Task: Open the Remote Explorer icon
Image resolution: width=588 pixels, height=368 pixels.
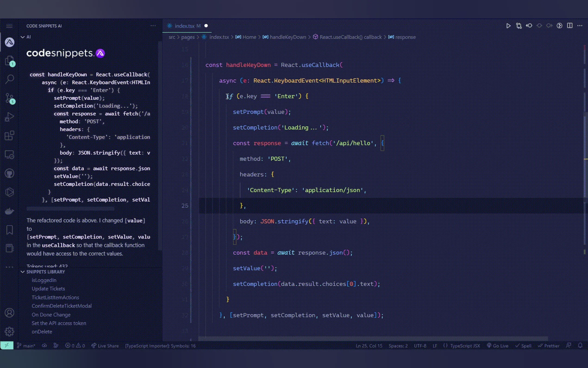Action: coord(9,155)
